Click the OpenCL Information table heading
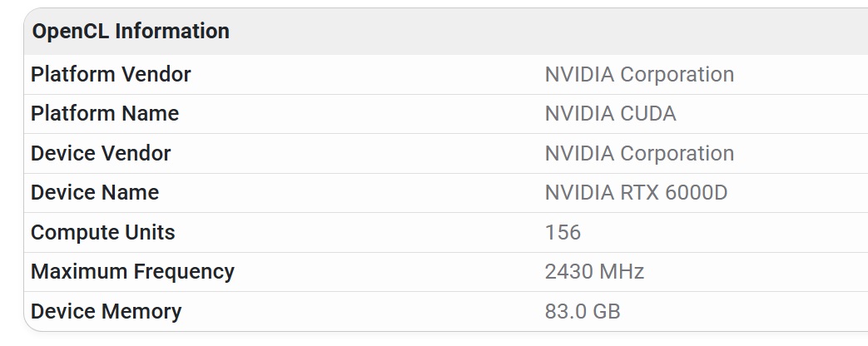 (x=130, y=32)
